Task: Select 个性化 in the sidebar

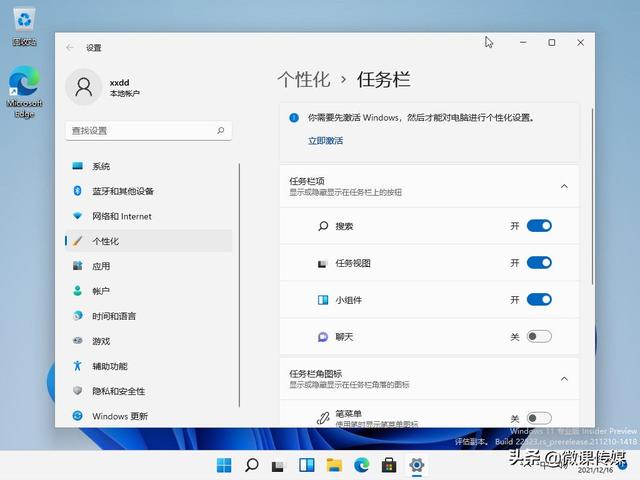Action: pos(149,241)
